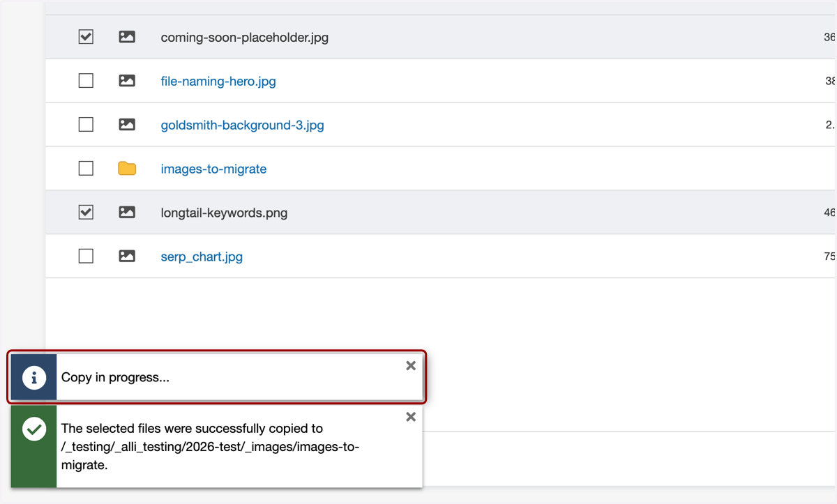Open goldsmith-background-3.jpg link
The height and width of the screenshot is (504, 837).
pos(242,125)
